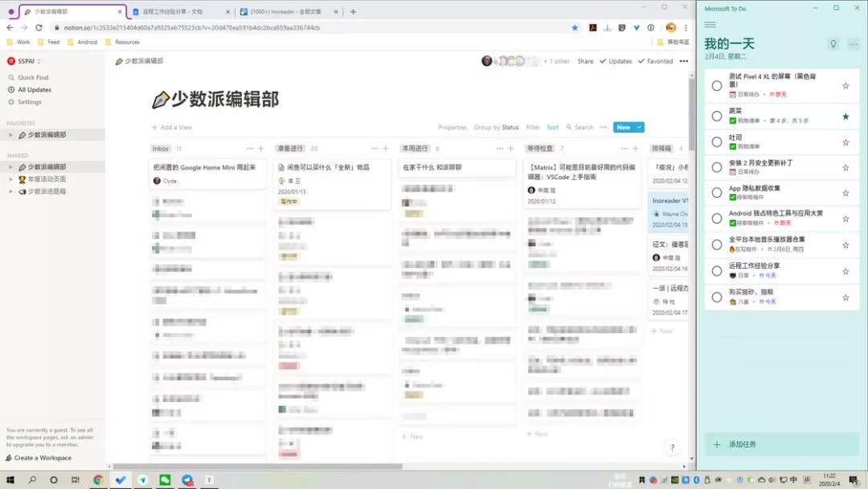
Task: Search the board database
Action: (x=579, y=127)
